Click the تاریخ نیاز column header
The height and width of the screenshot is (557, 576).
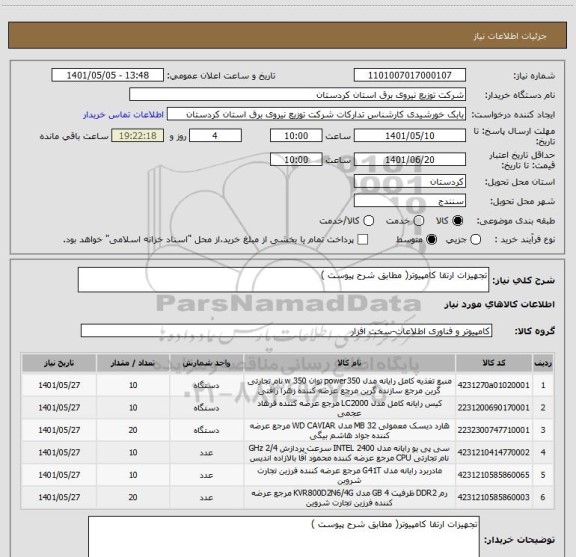click(59, 363)
